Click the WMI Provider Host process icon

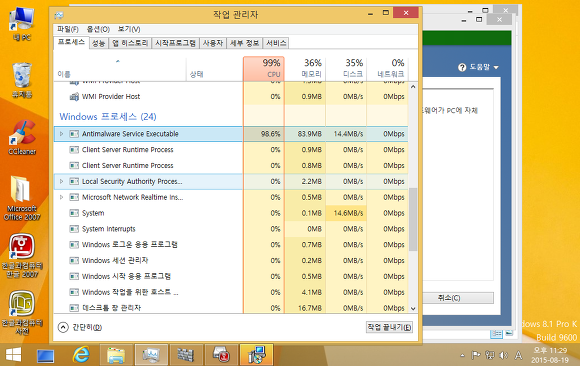point(74,97)
